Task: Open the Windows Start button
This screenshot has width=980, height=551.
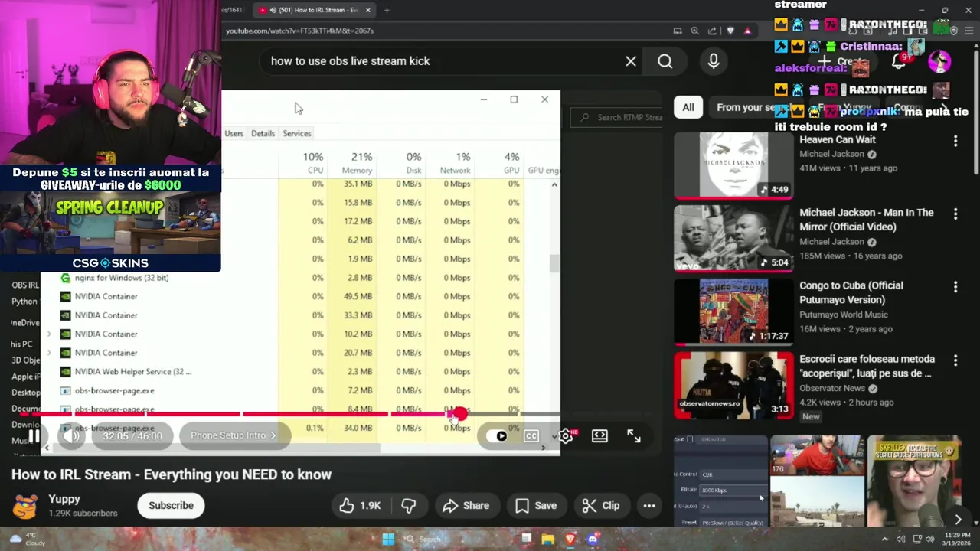Action: pyautogui.click(x=388, y=540)
